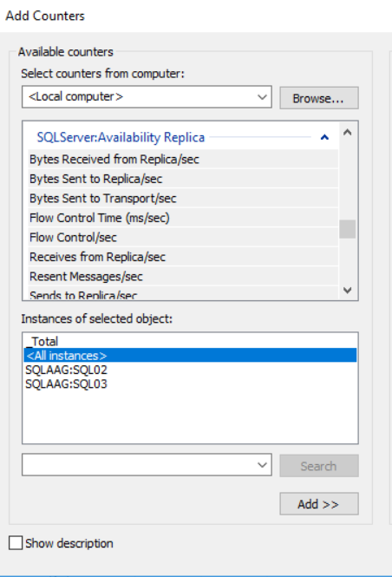Click the Add >> button

tap(319, 504)
